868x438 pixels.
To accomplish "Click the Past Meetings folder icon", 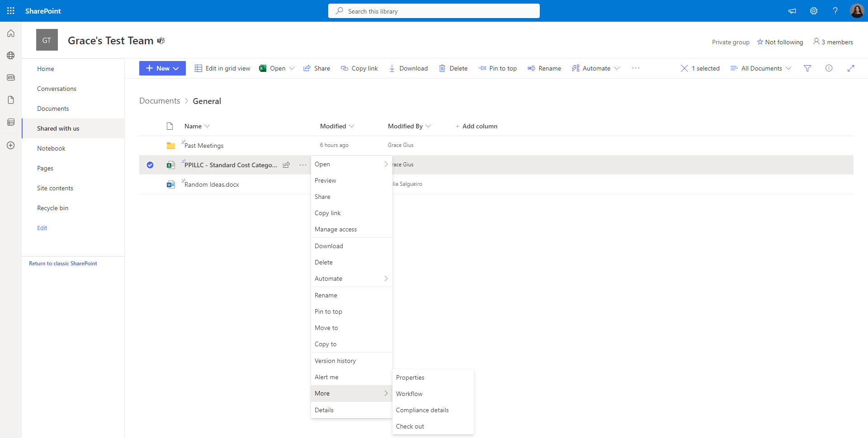I will (170, 146).
